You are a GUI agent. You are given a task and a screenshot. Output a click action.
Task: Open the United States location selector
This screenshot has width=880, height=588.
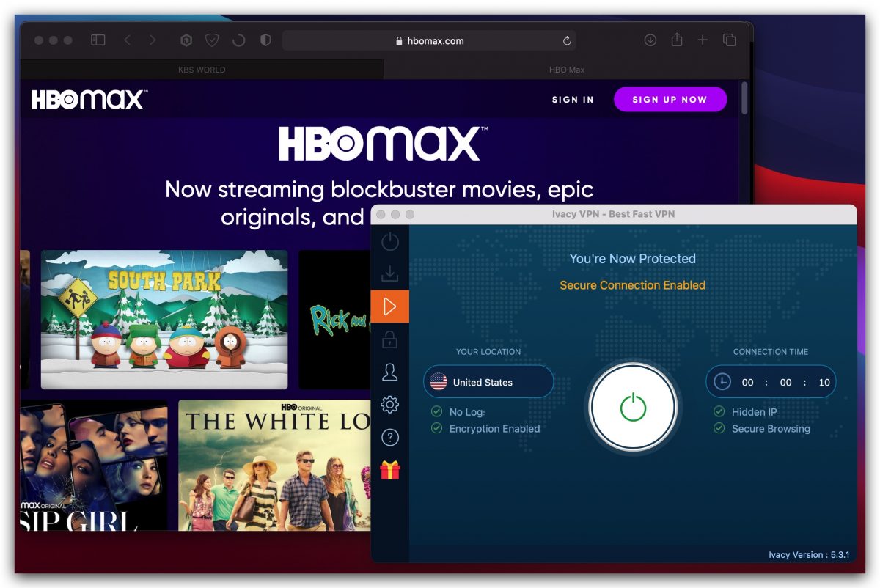click(488, 382)
